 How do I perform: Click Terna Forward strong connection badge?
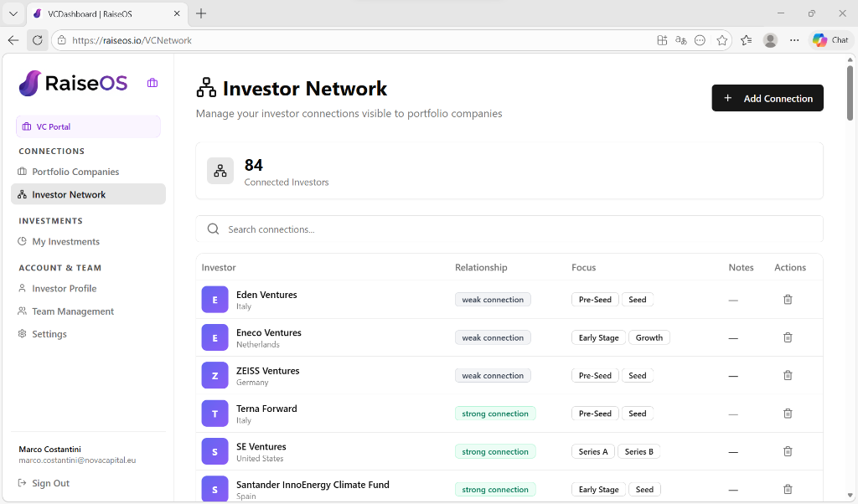495,414
